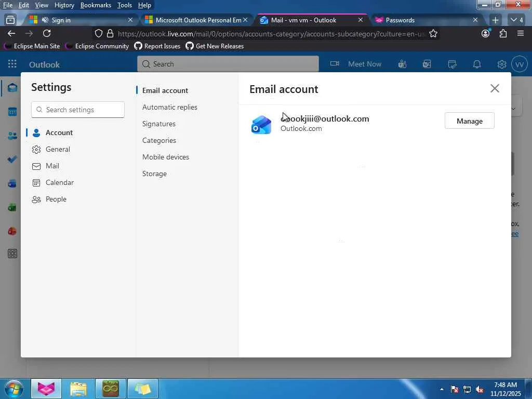Select Calendar settings category
The height and width of the screenshot is (399, 532).
75,182
